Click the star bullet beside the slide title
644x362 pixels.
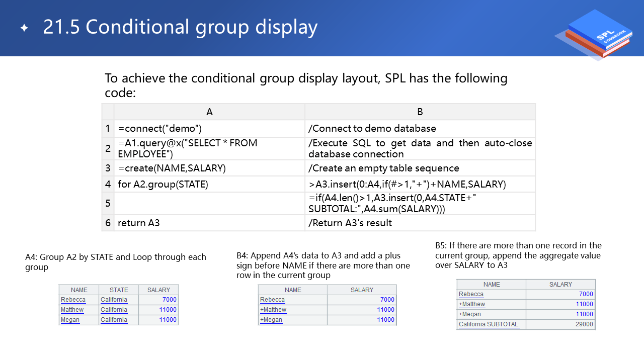(x=24, y=28)
